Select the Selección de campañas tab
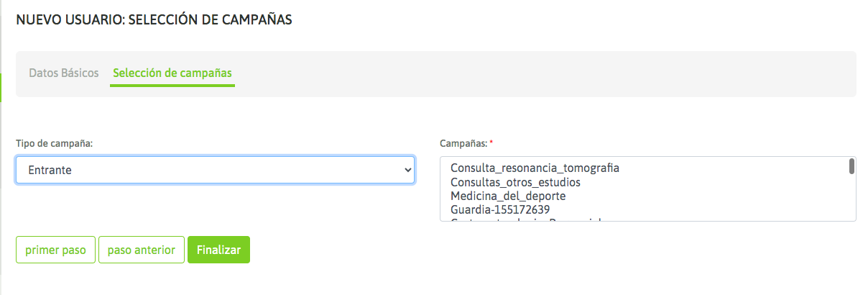This screenshot has height=295, width=868. (x=172, y=73)
